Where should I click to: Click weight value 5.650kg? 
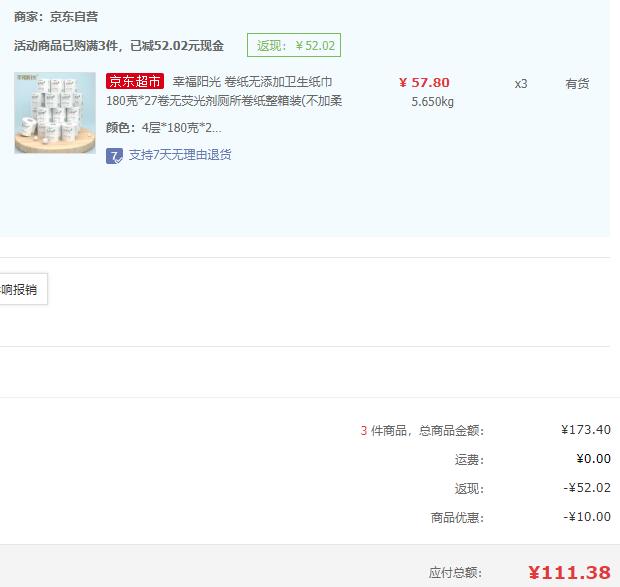click(433, 102)
